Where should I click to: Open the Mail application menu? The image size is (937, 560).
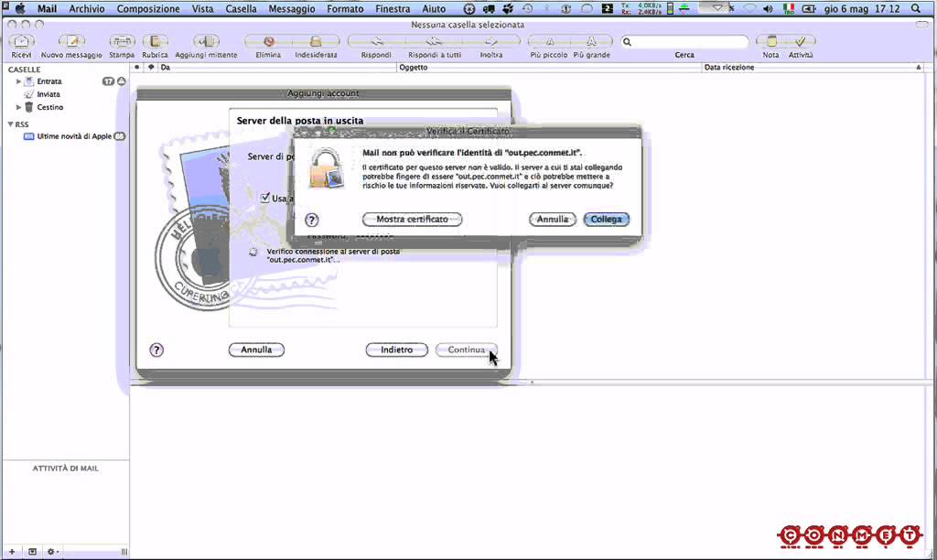pos(47,9)
